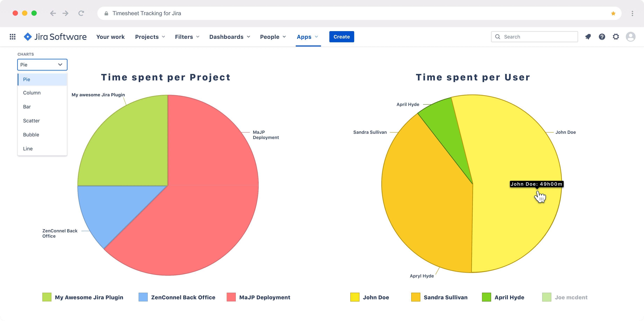Open the settings gear icon
This screenshot has height=321, width=644.
(616, 37)
